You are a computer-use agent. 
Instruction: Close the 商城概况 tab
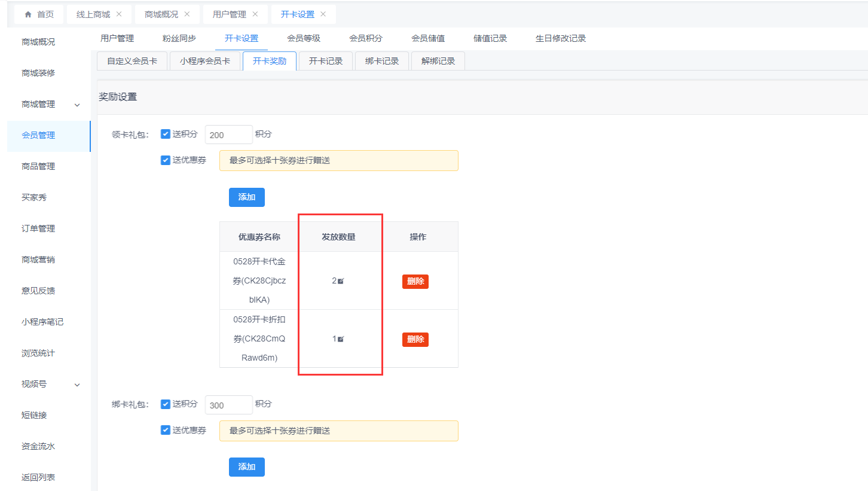click(187, 14)
